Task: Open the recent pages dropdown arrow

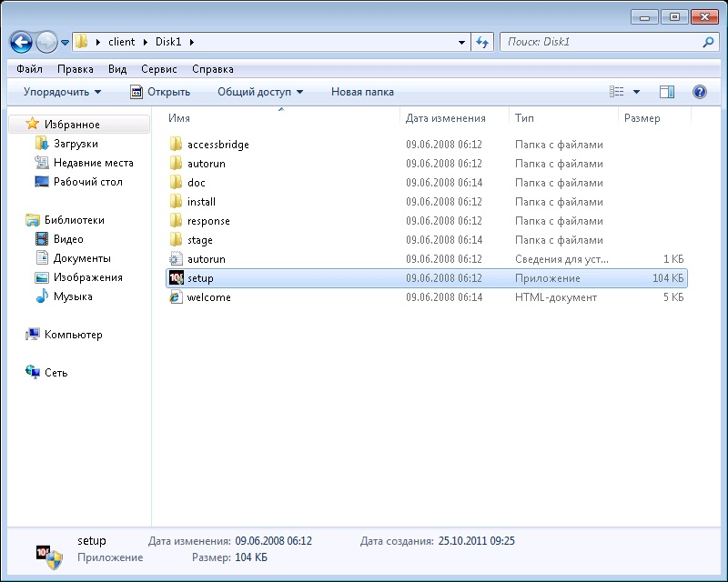Action: (65, 42)
